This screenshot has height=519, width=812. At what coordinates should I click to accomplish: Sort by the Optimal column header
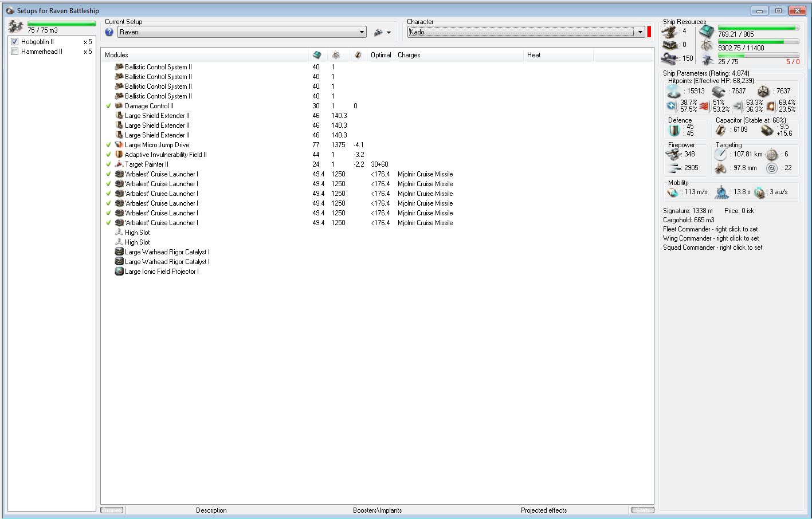[381, 55]
